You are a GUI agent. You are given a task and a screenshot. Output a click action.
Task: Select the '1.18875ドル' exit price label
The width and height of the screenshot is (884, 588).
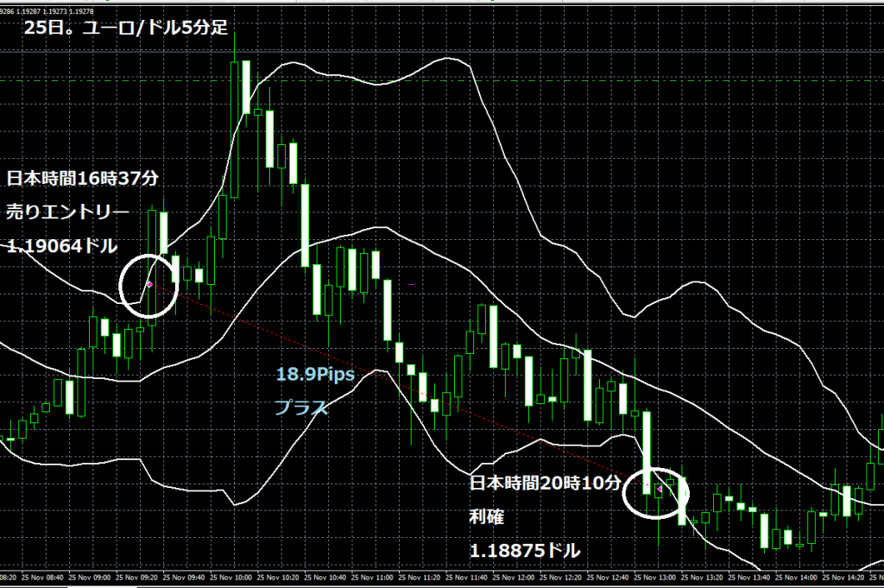point(525,549)
